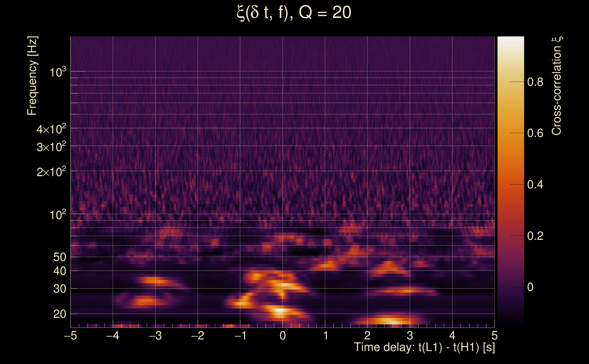589x364 pixels.
Task: Click the 0.6 tick label on colorbar
Action: point(535,133)
